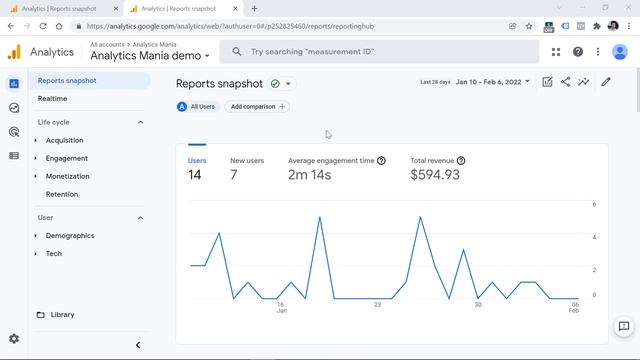The width and height of the screenshot is (640, 360).
Task: Open the Explore icon in left rail
Action: (14, 108)
